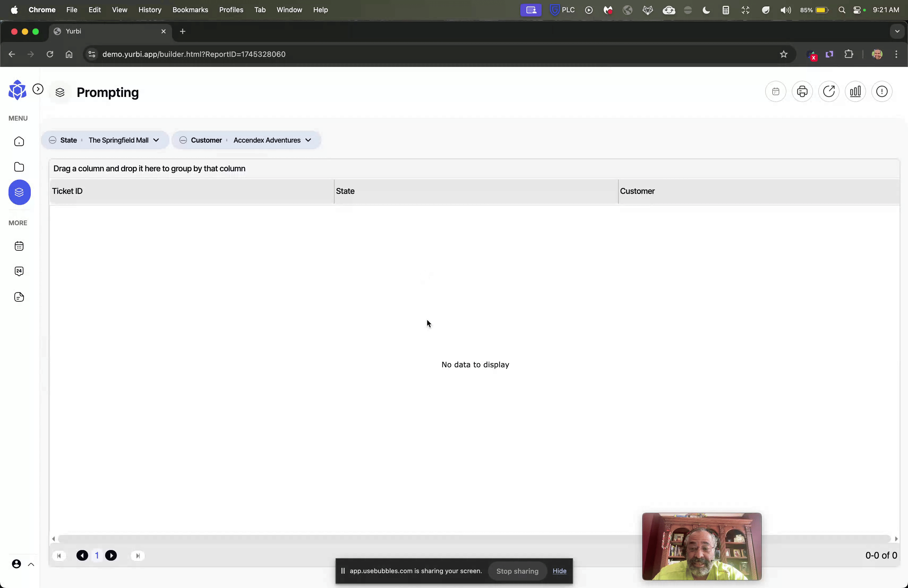Open the bar chart icon in the toolbar
This screenshot has height=588, width=908.
[855, 92]
